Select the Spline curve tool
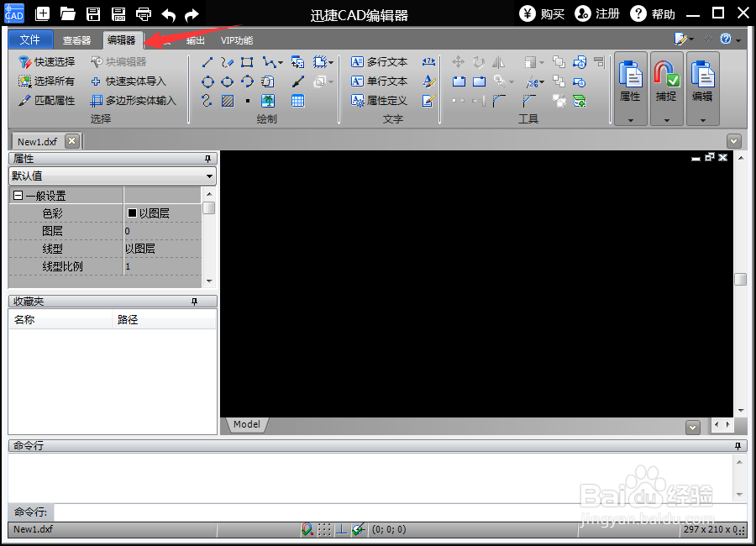Image resolution: width=756 pixels, height=546 pixels. [207, 101]
